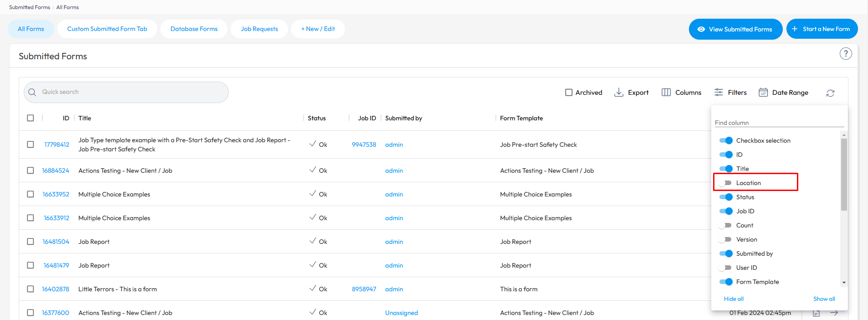Click the magnifier icon in Quick search
Image resolution: width=868 pixels, height=320 pixels.
click(x=32, y=92)
